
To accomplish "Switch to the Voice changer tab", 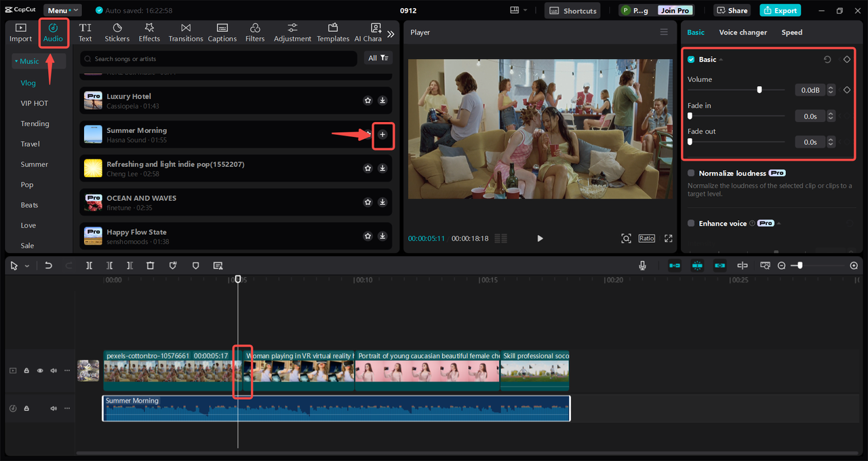I will coord(743,33).
